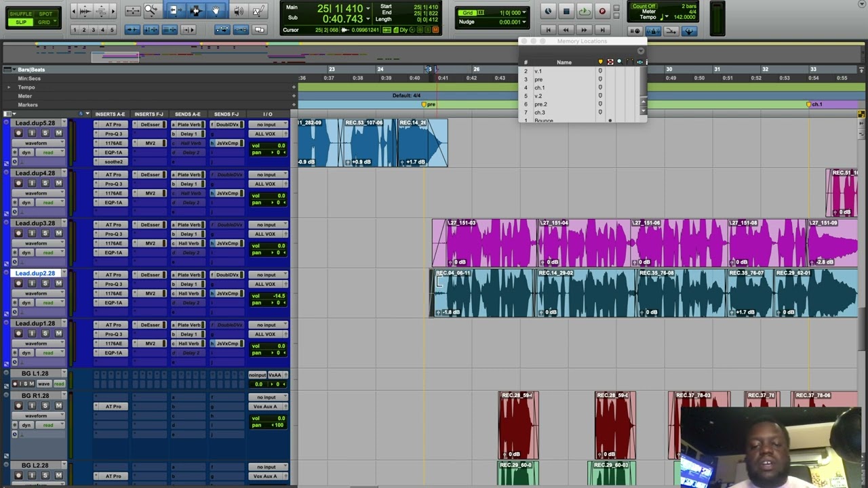Solo the Lead.dup4.28 track
868x488 pixels.
pyautogui.click(x=45, y=183)
